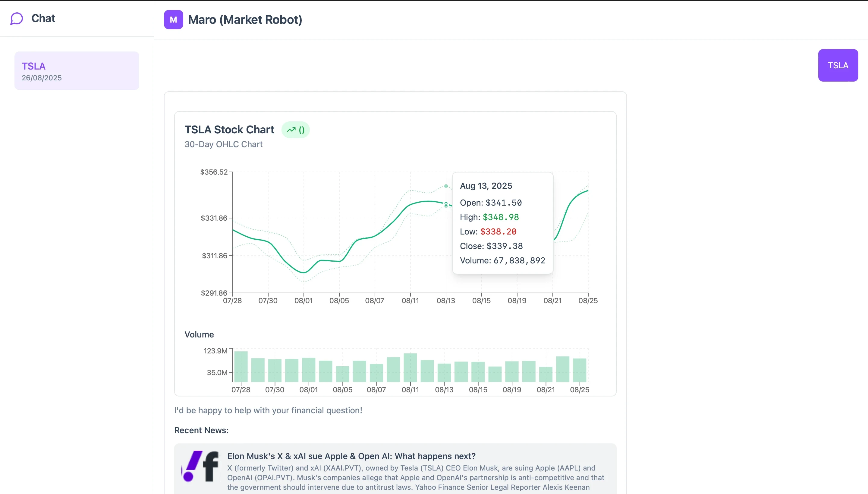Open the TSLA conversation in the sidebar
Image resolution: width=868 pixels, height=494 pixels.
tap(77, 71)
